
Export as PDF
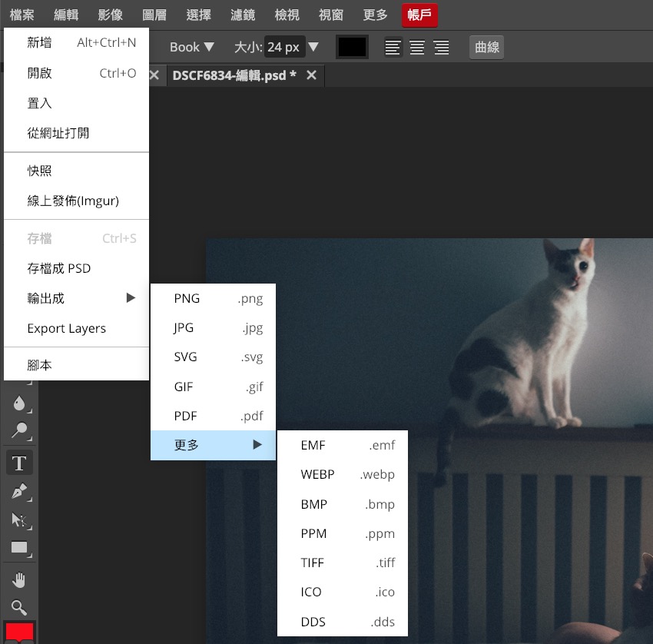pos(213,416)
